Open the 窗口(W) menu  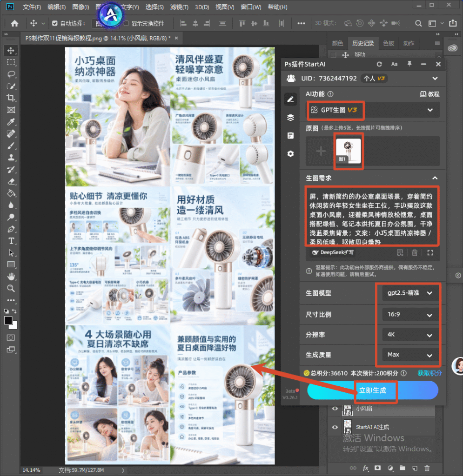[x=251, y=7]
